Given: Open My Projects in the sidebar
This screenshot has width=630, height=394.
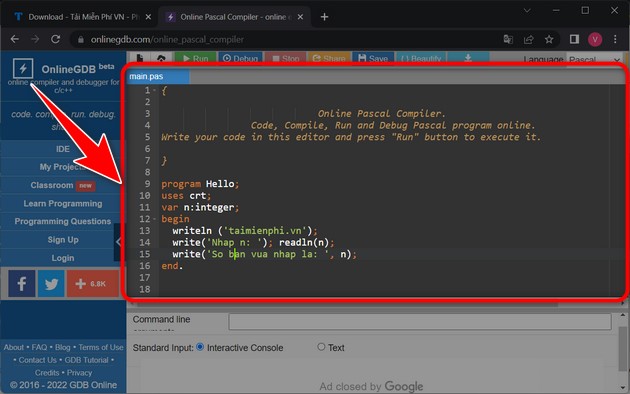Looking at the screenshot, I should point(63,167).
